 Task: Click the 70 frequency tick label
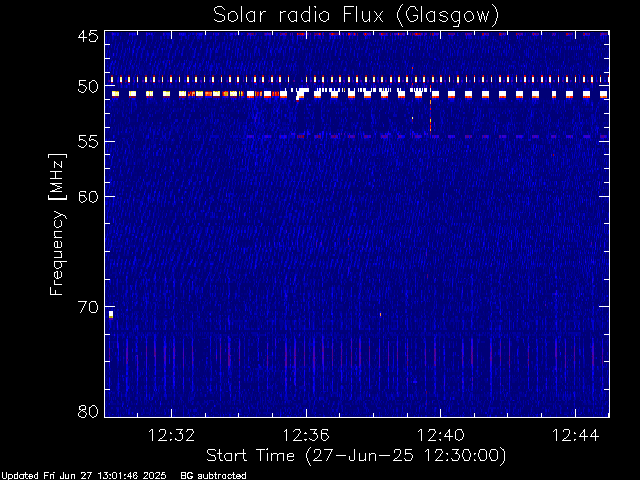point(88,307)
